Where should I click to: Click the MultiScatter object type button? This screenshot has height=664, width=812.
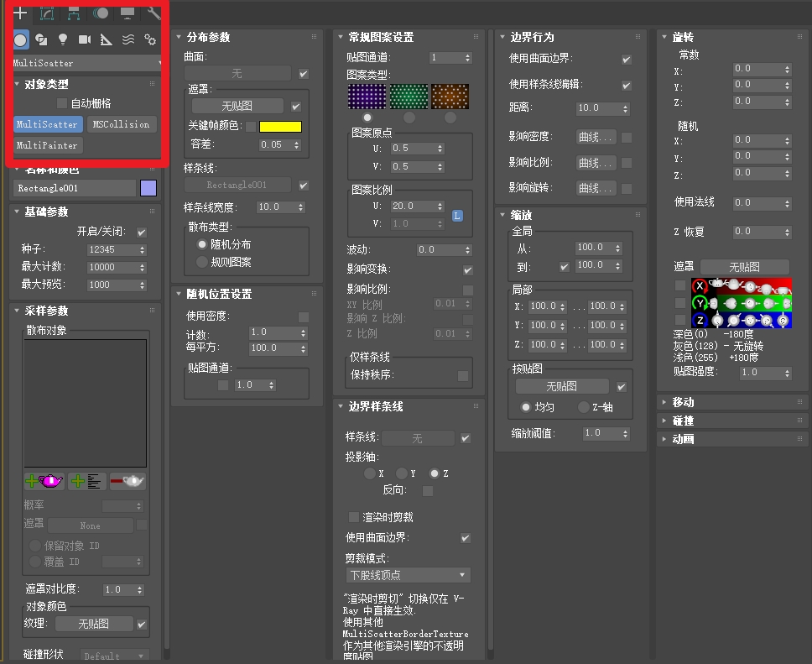(x=48, y=124)
